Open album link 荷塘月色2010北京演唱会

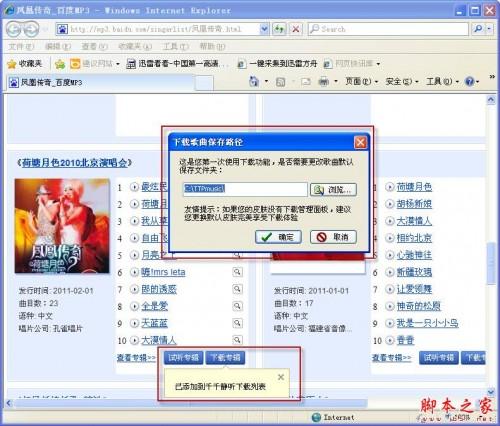coord(75,163)
